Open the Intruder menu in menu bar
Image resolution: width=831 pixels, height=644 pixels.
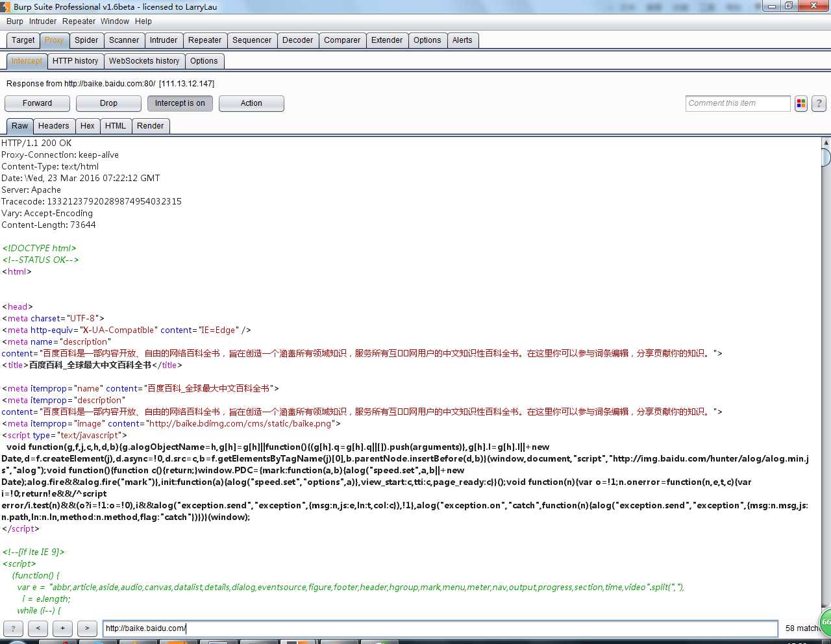pos(43,21)
